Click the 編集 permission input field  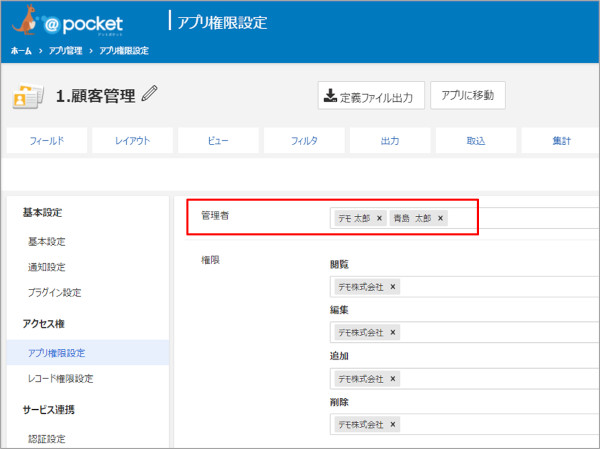coord(465,332)
